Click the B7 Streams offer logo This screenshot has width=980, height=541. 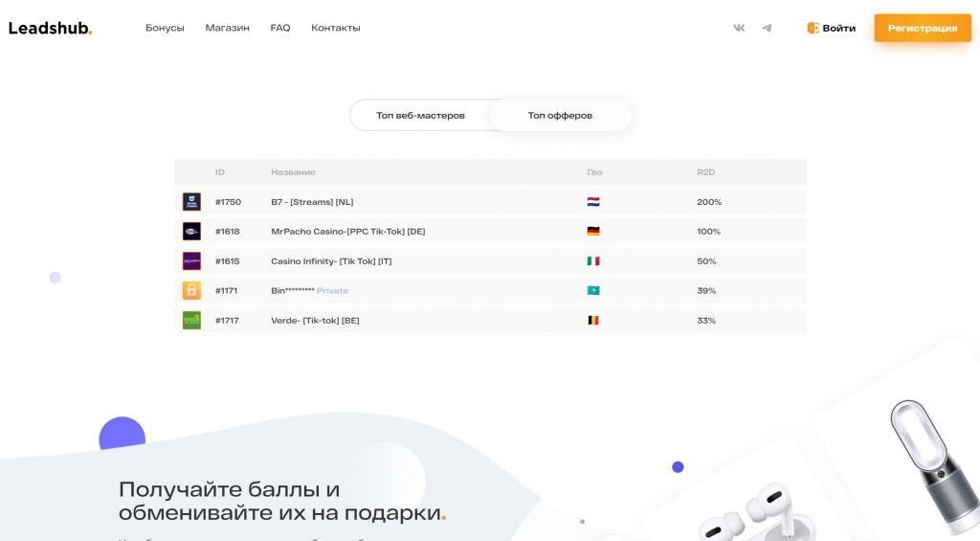191,201
